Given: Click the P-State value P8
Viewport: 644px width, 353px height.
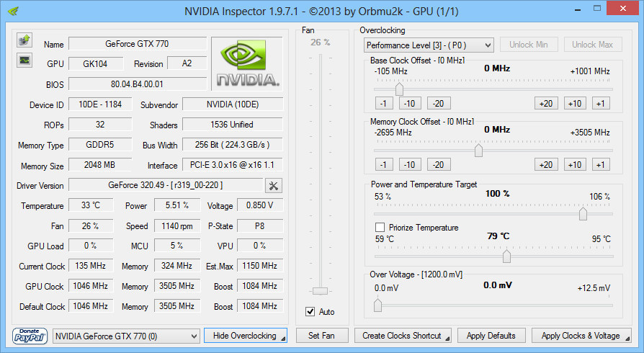Looking at the screenshot, I should click(260, 225).
